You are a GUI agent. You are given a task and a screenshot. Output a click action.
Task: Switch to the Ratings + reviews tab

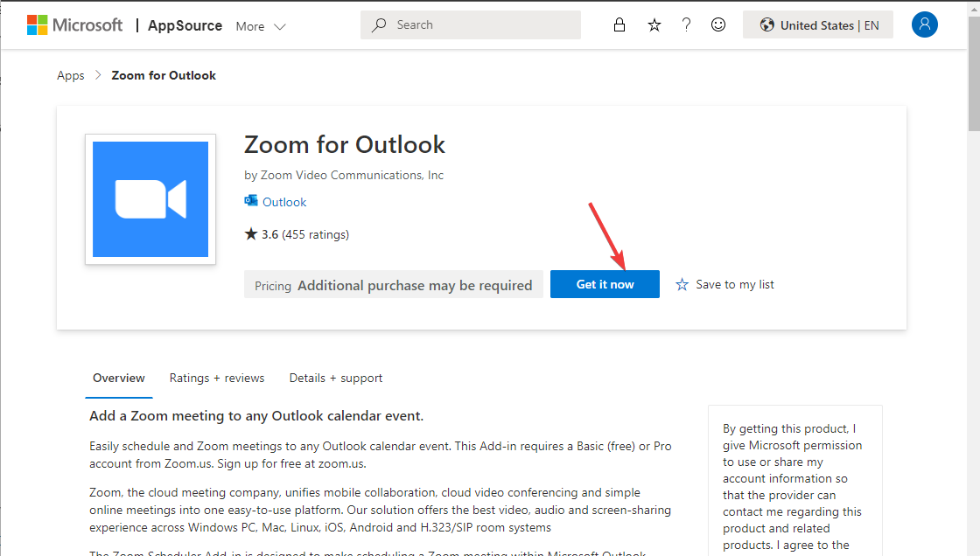[x=217, y=378]
